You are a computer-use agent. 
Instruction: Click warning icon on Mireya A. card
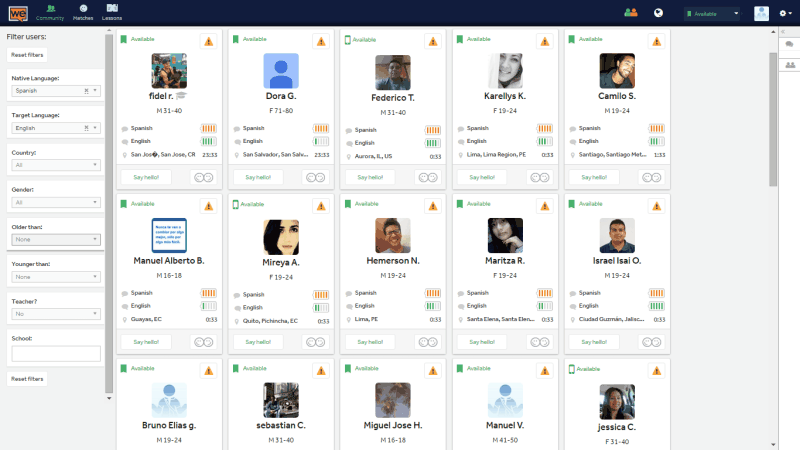click(x=321, y=206)
